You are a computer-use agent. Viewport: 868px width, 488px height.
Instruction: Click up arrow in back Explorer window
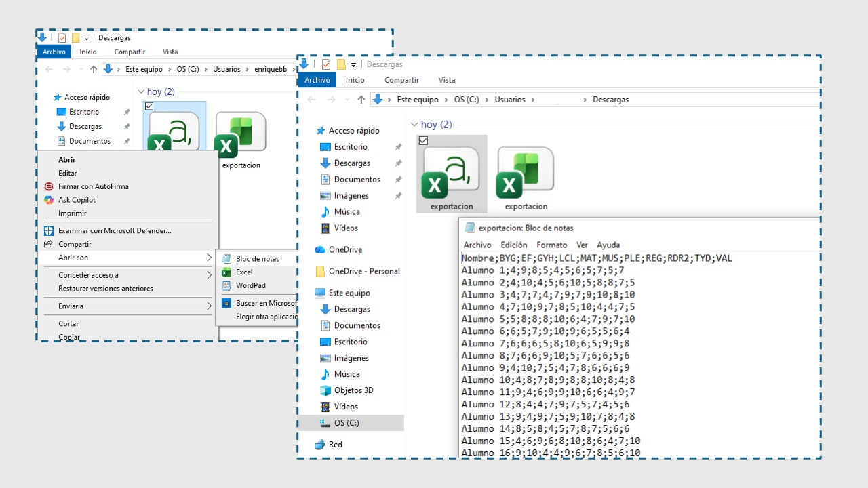click(94, 69)
